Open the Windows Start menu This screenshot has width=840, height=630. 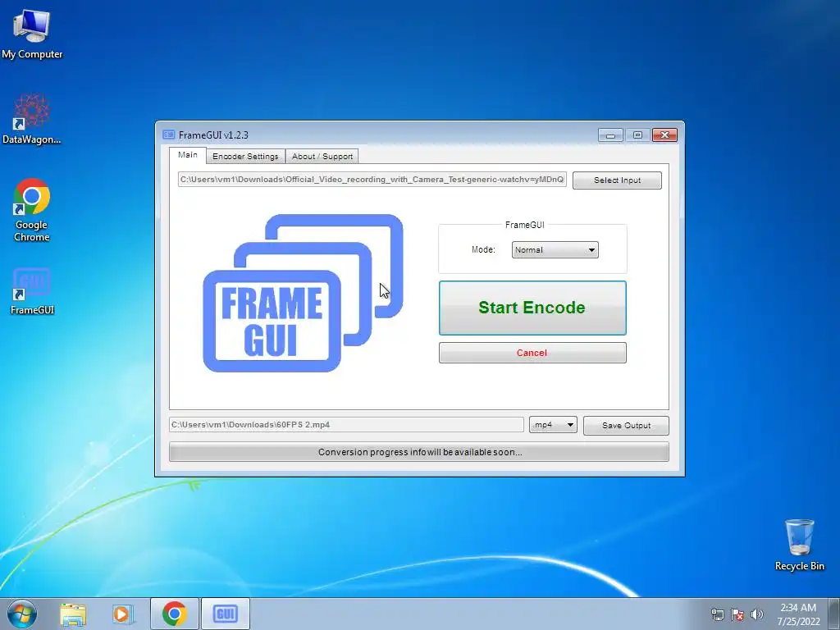[x=22, y=614]
